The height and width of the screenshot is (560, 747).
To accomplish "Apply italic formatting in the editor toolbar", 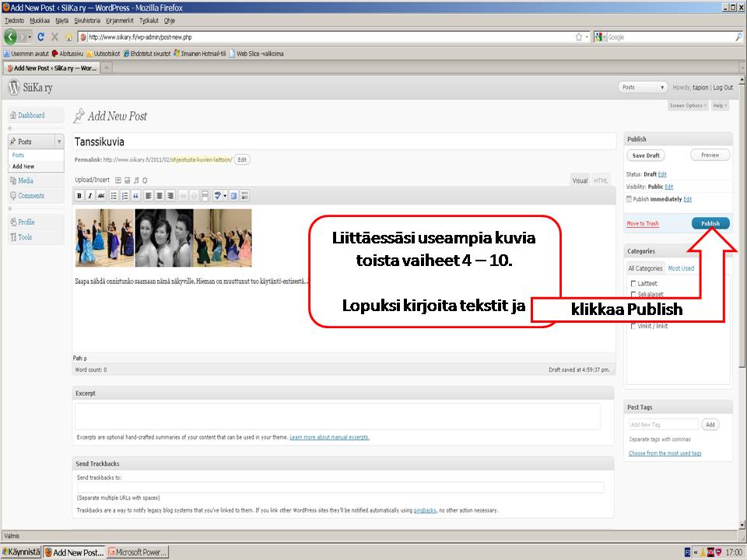I will click(90, 196).
